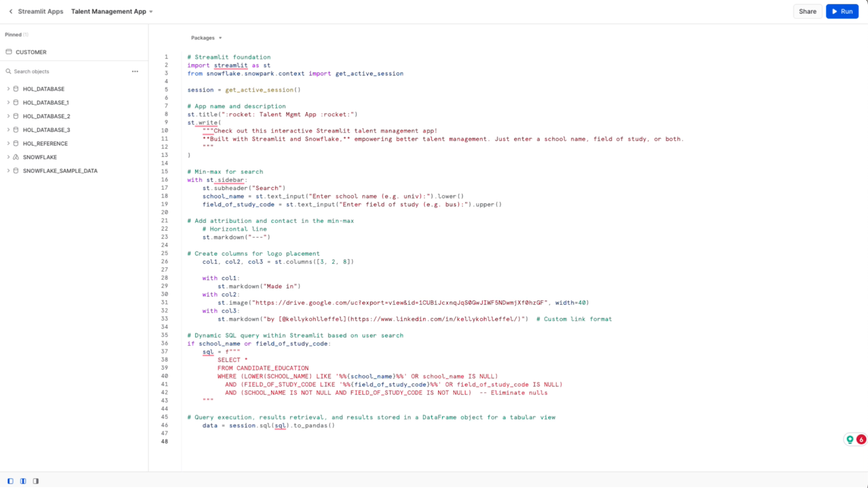The image size is (868, 488).
Task: Click the 'data = session.sql(sql).to_pandas()' line
Action: pos(269,426)
